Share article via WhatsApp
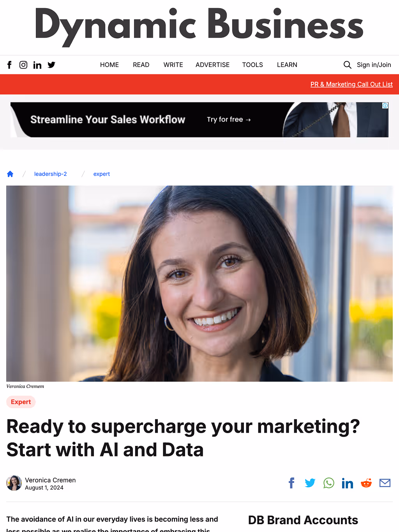 329,483
